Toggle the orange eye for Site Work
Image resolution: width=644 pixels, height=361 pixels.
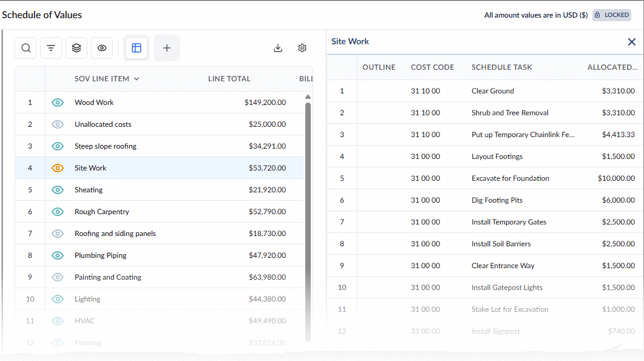pos(58,168)
